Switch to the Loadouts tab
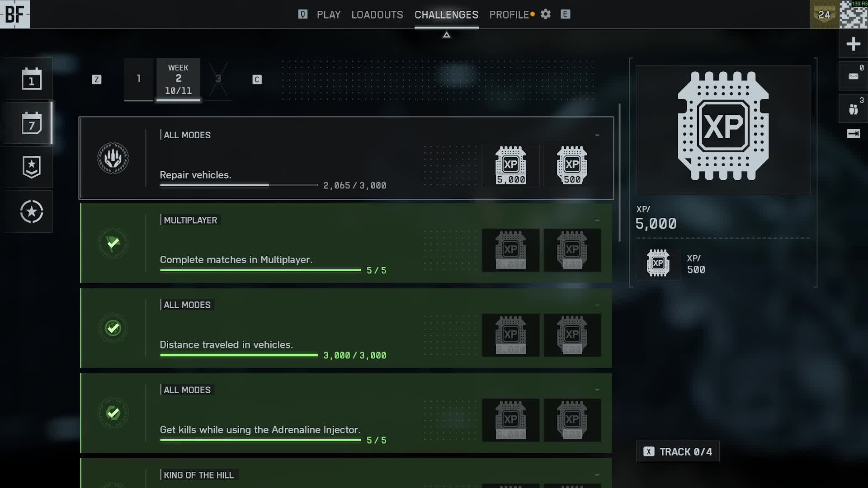Image resolution: width=868 pixels, height=488 pixels. click(x=377, y=14)
